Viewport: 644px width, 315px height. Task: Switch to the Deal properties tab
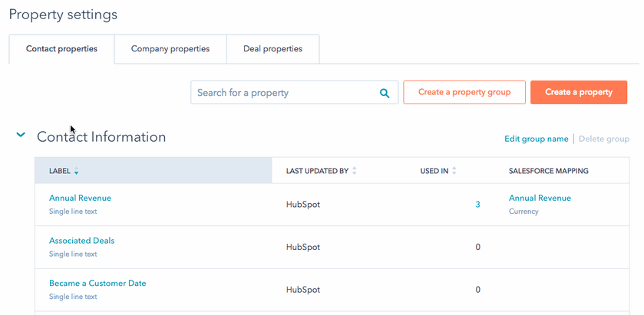pyautogui.click(x=272, y=49)
